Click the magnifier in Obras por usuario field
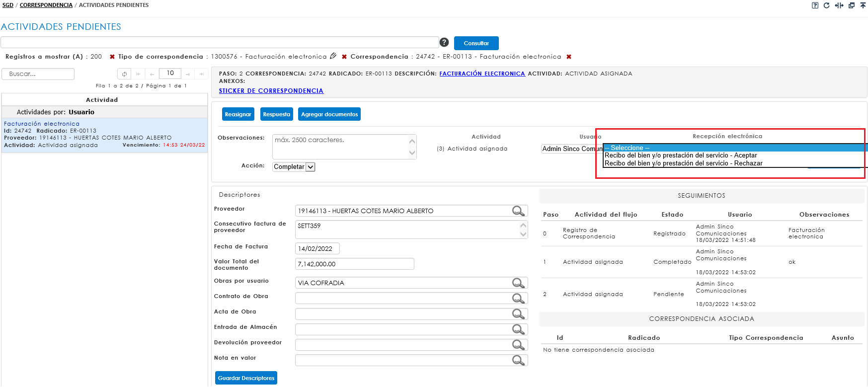 [518, 283]
